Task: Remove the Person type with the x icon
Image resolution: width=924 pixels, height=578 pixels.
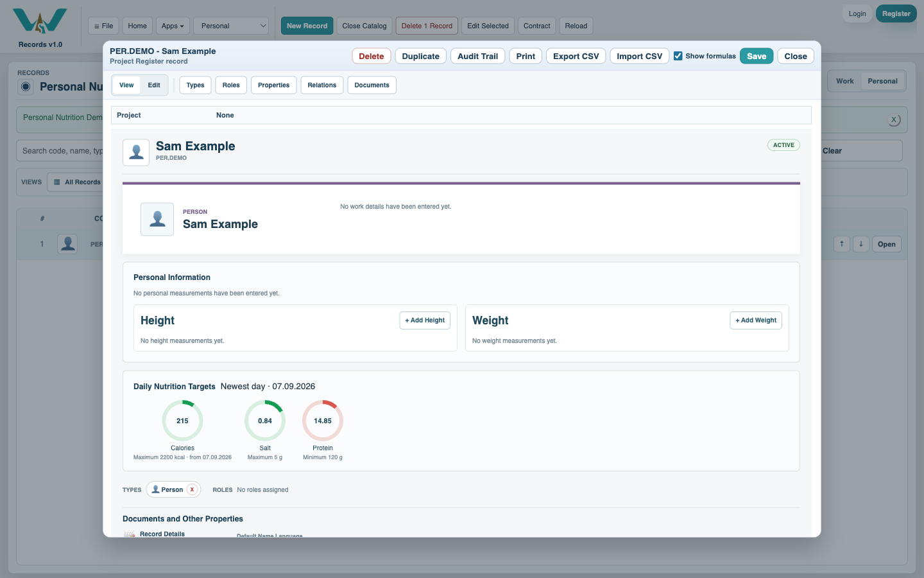Action: [192, 489]
